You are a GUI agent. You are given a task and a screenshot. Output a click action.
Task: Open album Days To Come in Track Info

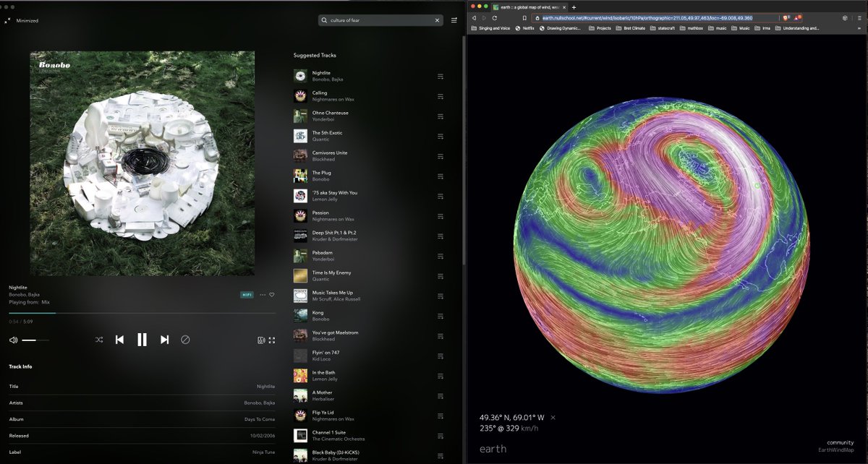coord(260,419)
